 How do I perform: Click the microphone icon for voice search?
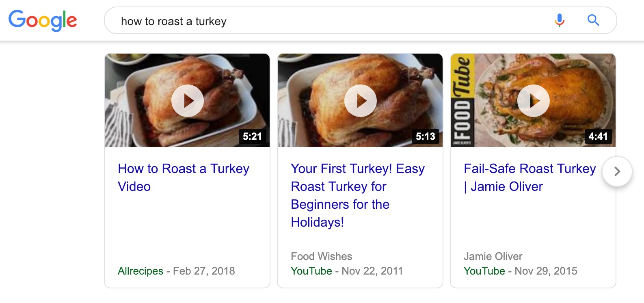click(x=559, y=20)
